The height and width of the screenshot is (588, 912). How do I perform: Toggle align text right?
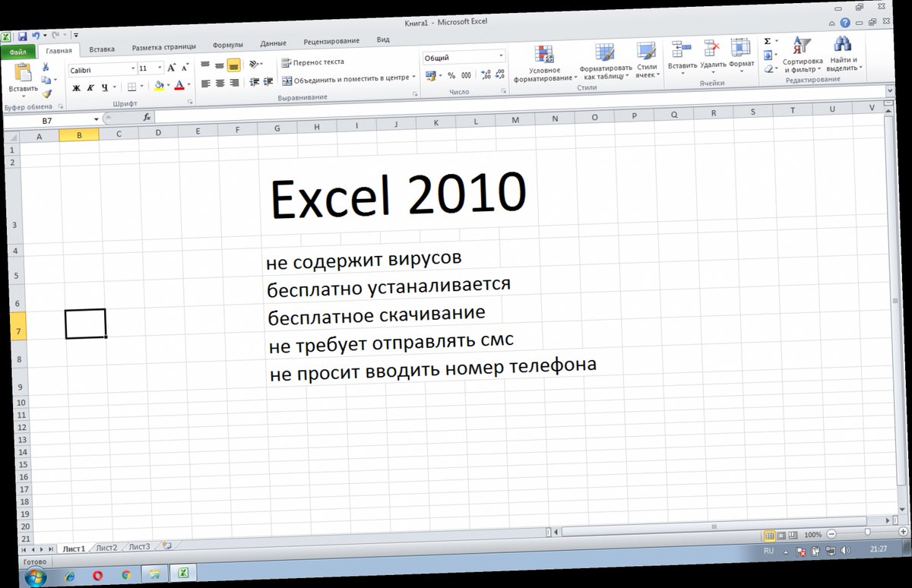[233, 82]
